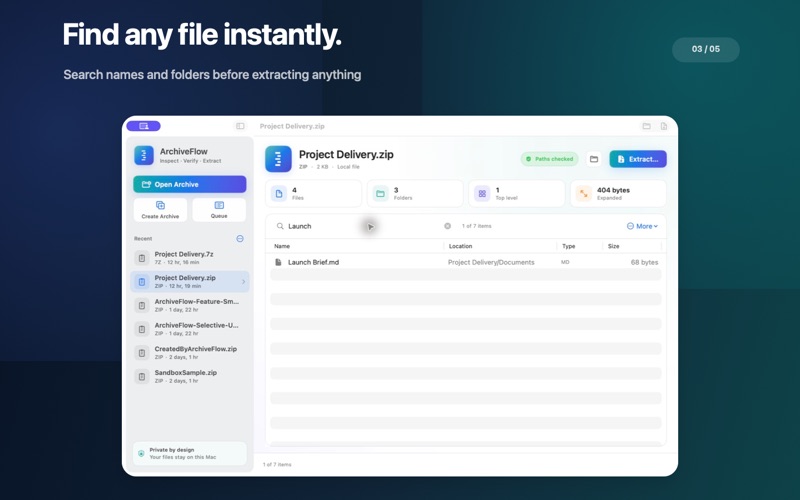This screenshot has height=500, width=800.
Task: Click the Files document icon
Action: pyautogui.click(x=279, y=194)
